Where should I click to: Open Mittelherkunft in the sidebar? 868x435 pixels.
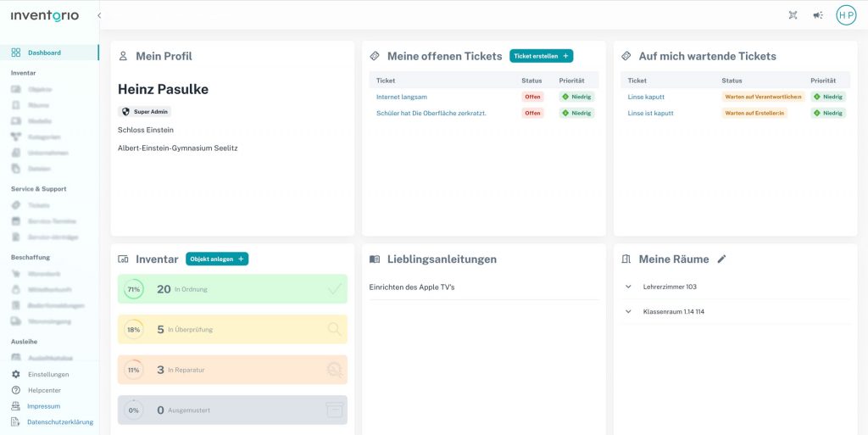[50, 289]
